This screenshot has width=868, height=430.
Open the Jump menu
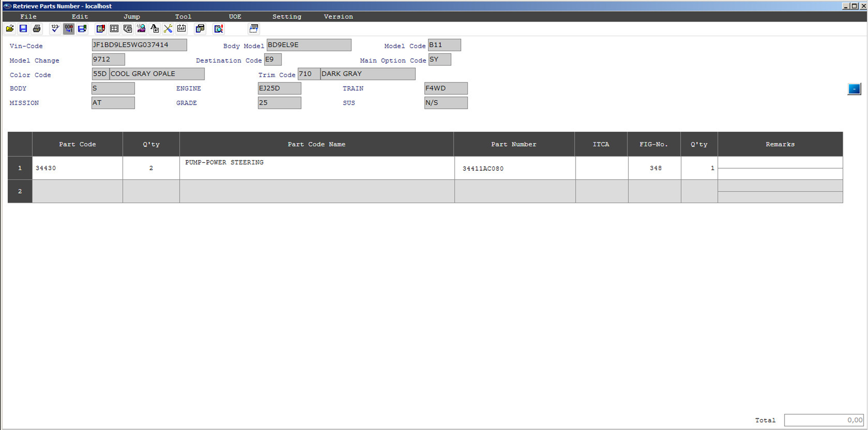tap(132, 17)
